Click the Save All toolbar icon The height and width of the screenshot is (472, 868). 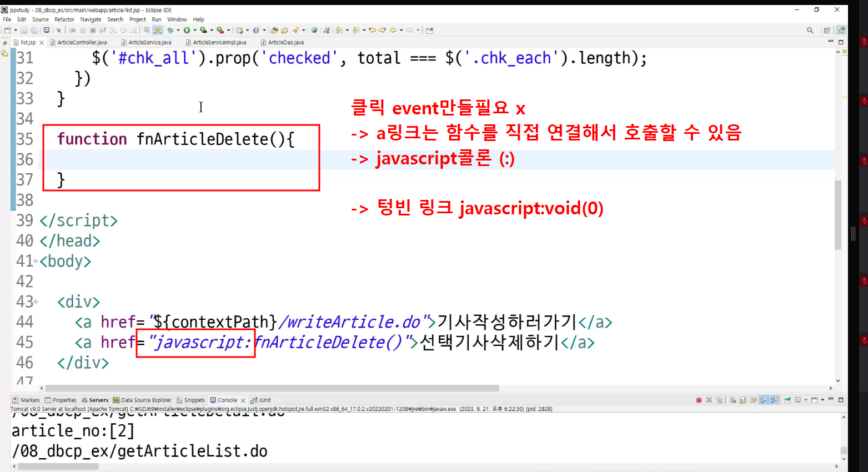click(34, 31)
